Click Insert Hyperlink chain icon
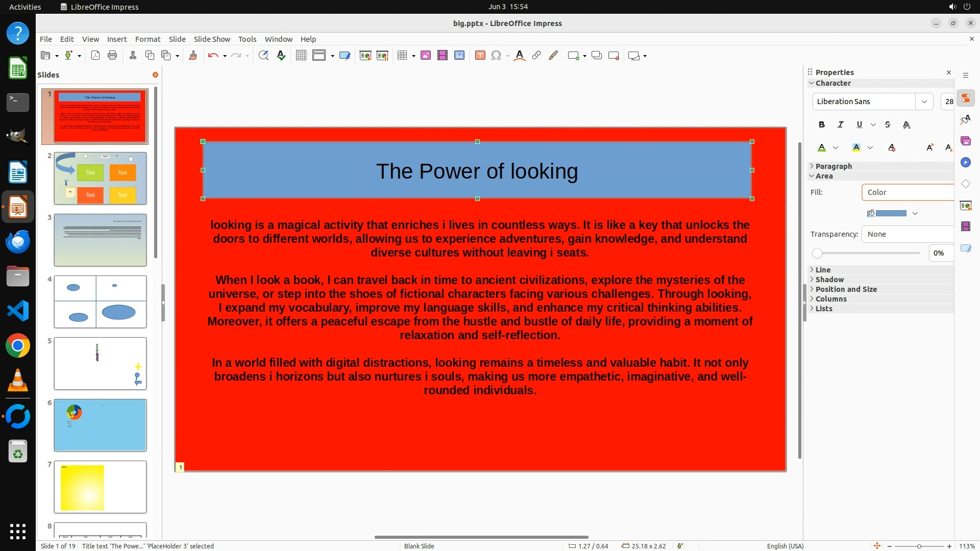 [536, 56]
